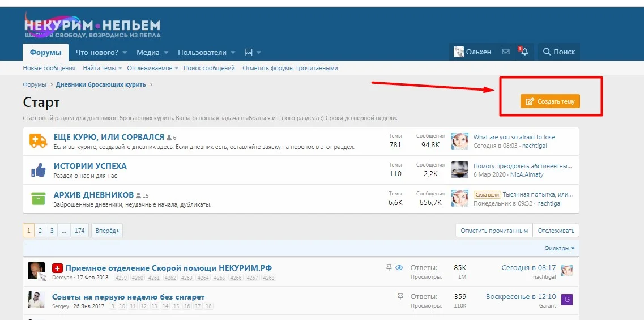
Task: Click the Воскресенье в 12:10 timestamp
Action: tap(521, 297)
